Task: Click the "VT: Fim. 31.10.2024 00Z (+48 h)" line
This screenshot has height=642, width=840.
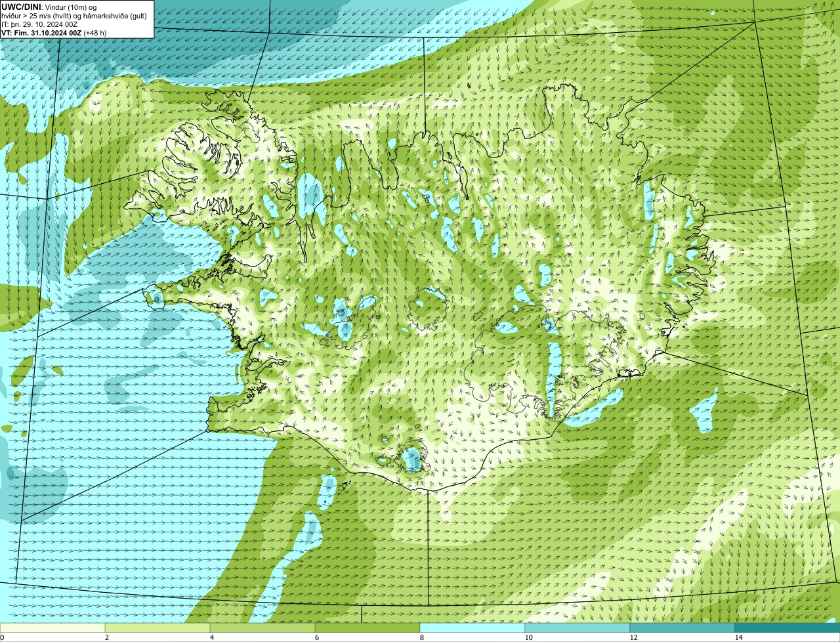Action: tap(54, 33)
